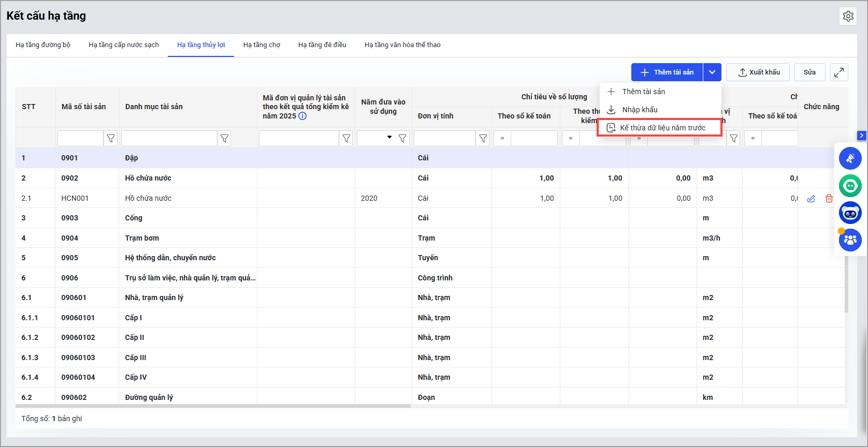Choose Nhập khẩu from the dropdown menu
This screenshot has width=868, height=447.
(640, 110)
